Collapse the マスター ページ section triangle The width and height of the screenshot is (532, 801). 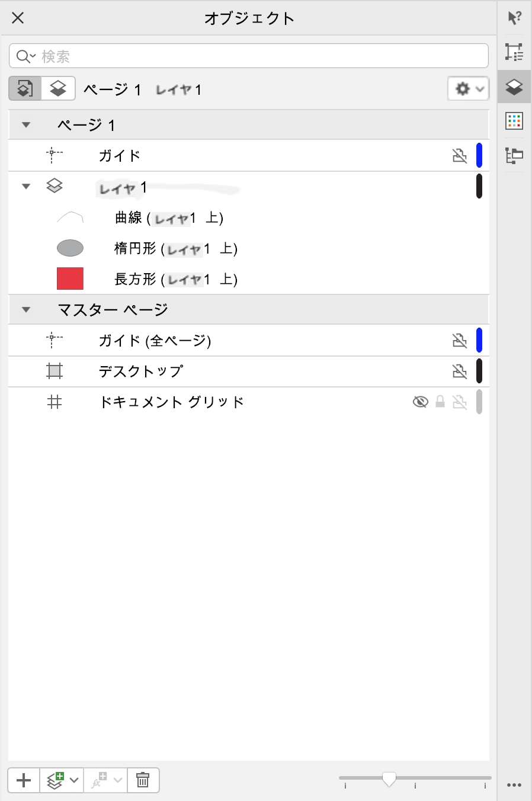click(26, 310)
